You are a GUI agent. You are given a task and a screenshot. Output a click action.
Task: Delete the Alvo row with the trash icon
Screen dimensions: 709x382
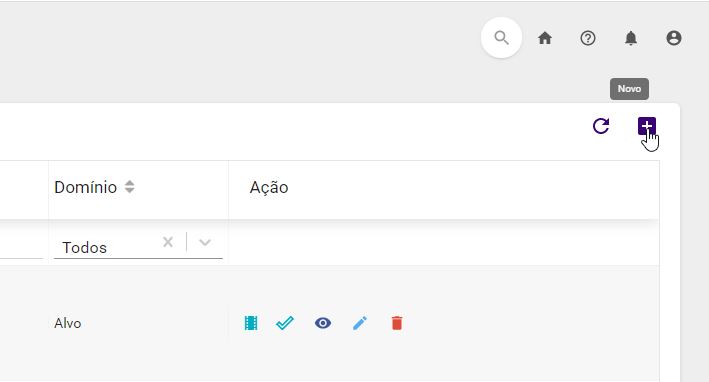(397, 323)
